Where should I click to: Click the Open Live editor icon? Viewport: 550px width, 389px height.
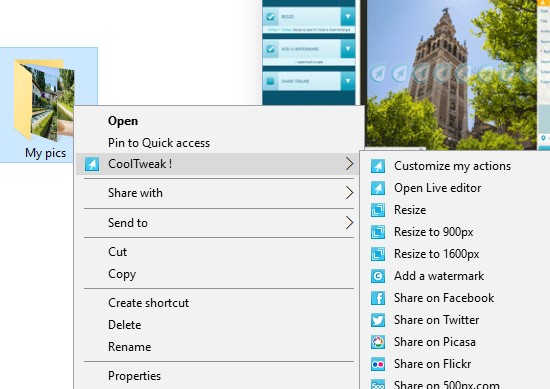pyautogui.click(x=378, y=188)
